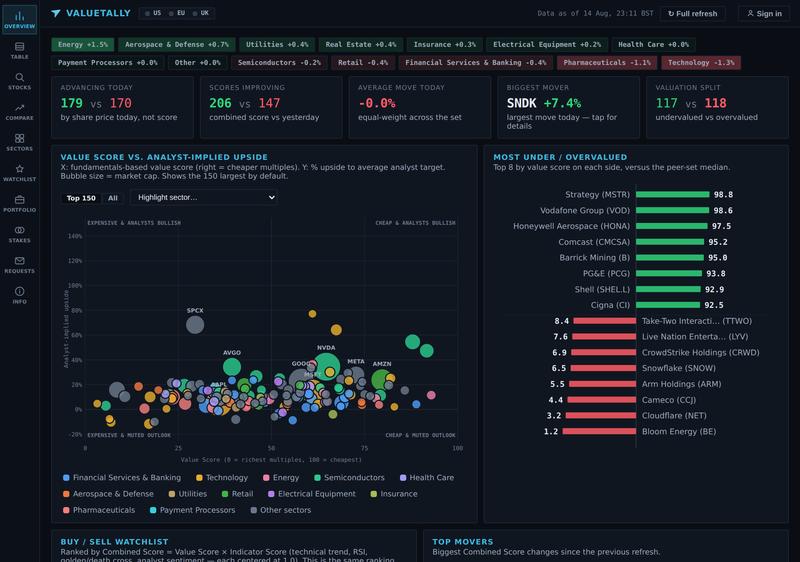Viewport: 800px width, 562px height.
Task: Open the Sectors grid icon
Action: coord(19,142)
